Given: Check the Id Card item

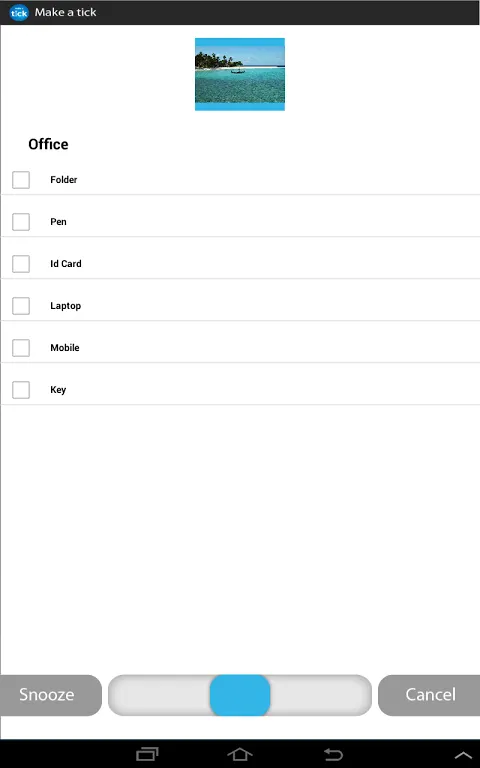Looking at the screenshot, I should pyautogui.click(x=21, y=264).
